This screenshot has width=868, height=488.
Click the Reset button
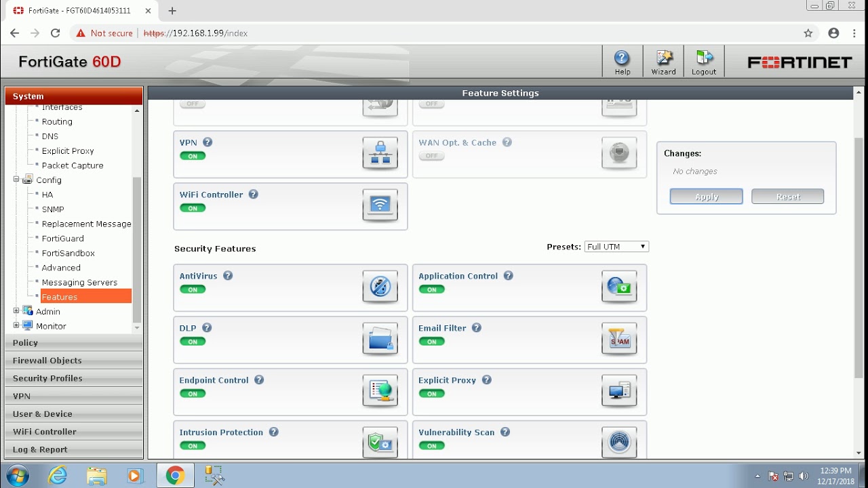tap(787, 197)
